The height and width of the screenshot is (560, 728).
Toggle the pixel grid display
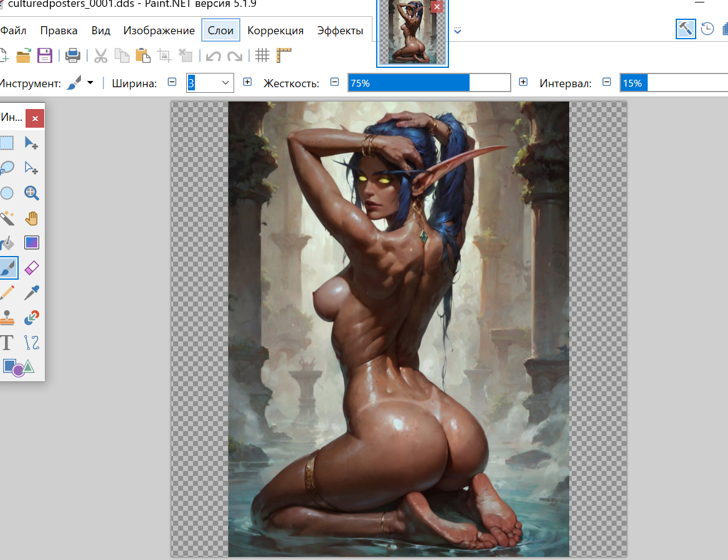pyautogui.click(x=262, y=55)
